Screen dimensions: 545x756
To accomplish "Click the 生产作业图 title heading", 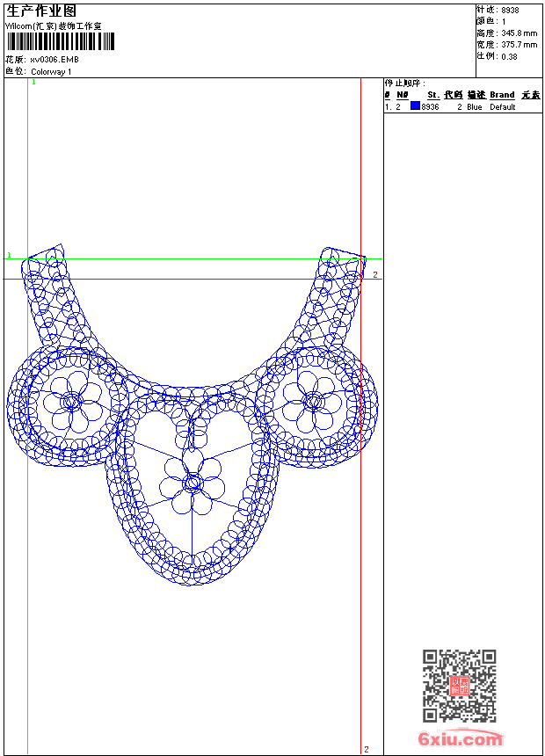I will (42, 11).
